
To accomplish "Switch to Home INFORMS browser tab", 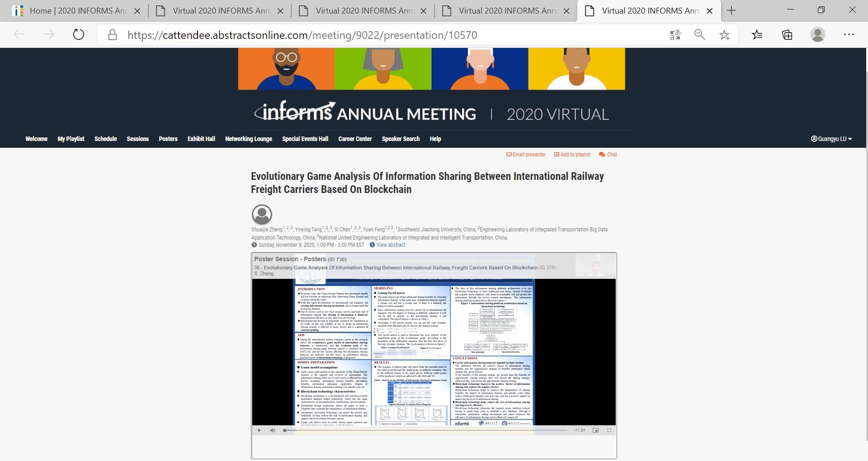I will (x=77, y=11).
